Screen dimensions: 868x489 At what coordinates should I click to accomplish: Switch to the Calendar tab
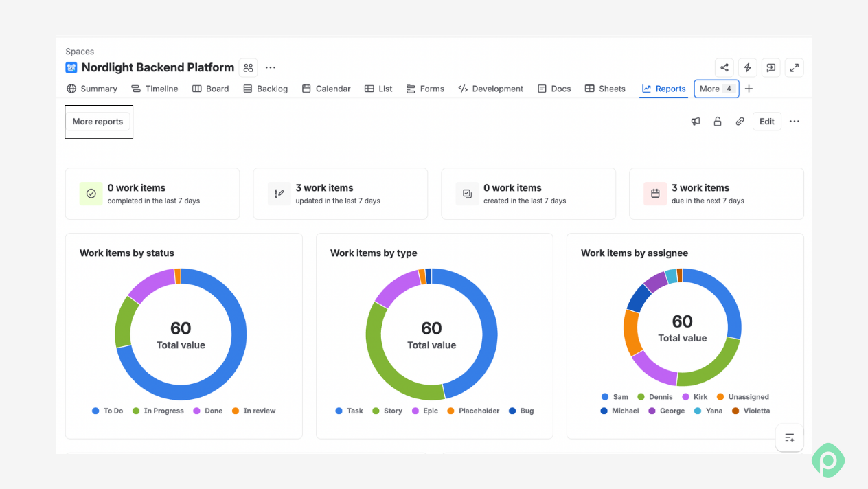[x=326, y=89]
